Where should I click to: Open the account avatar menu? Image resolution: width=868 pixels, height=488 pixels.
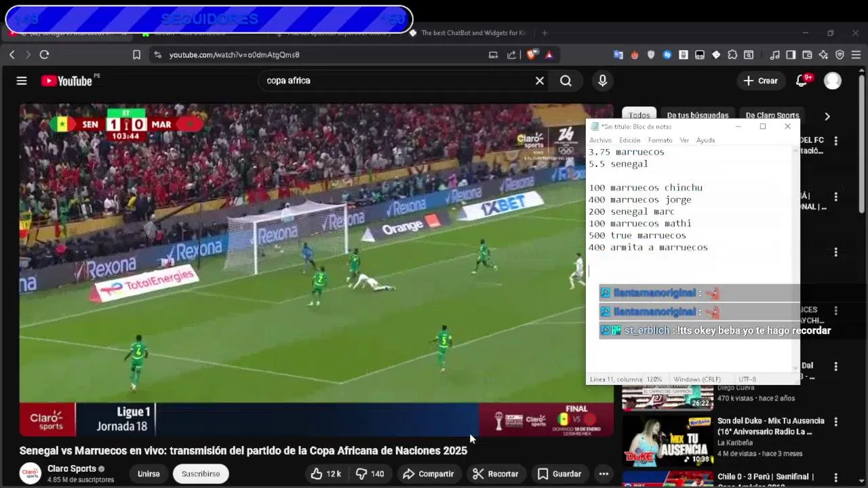pyautogui.click(x=833, y=81)
